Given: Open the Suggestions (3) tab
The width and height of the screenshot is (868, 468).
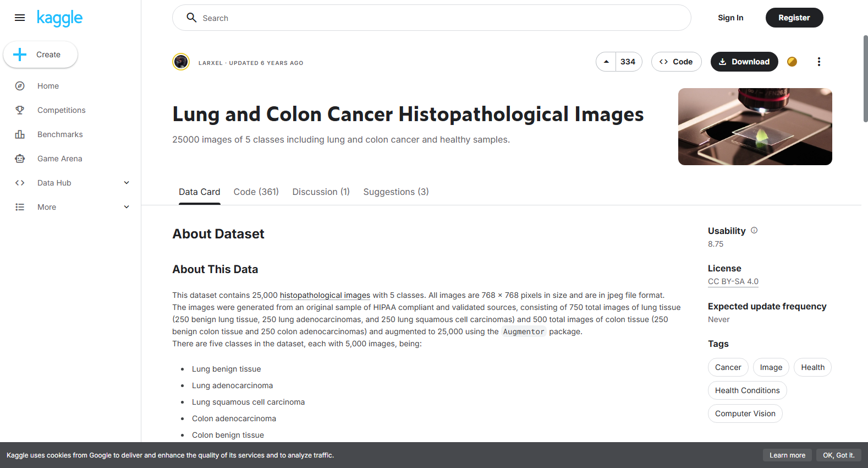Looking at the screenshot, I should click(x=396, y=192).
